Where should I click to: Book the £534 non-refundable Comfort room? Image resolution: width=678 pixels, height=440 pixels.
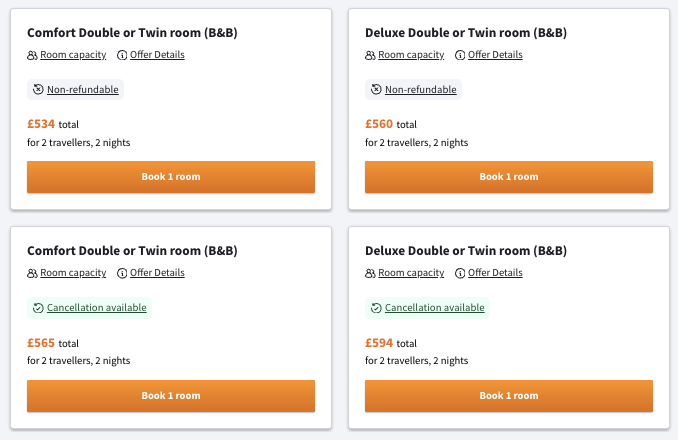(171, 177)
